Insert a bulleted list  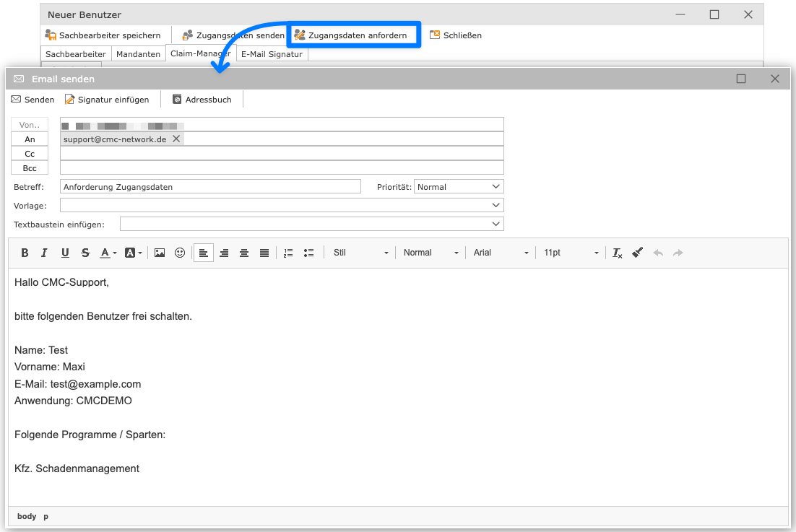pyautogui.click(x=309, y=253)
